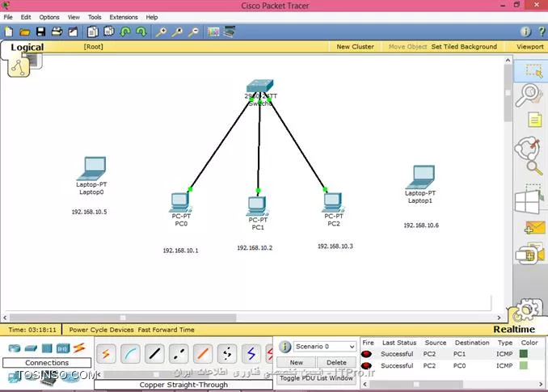The width and height of the screenshot is (548, 392).
Task: Select the Switch0 device on canvas
Action: pos(260,86)
